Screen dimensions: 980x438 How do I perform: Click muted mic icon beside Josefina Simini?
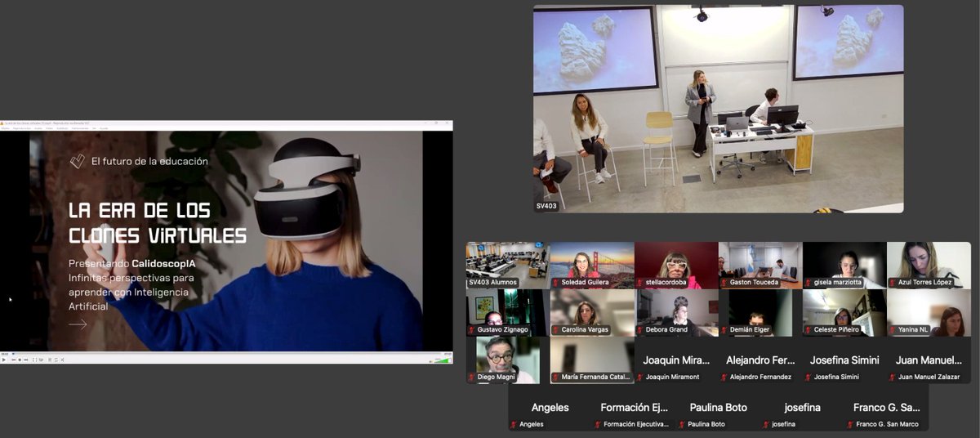click(808, 377)
